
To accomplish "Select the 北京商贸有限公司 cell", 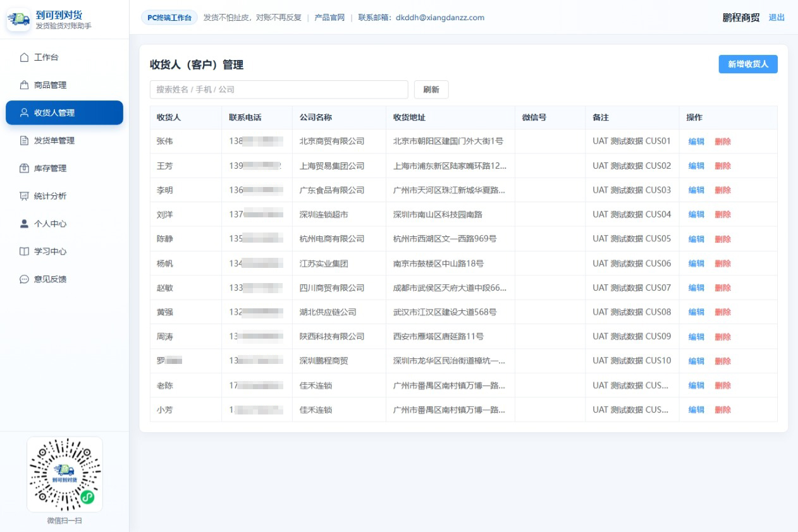I will pos(339,142).
